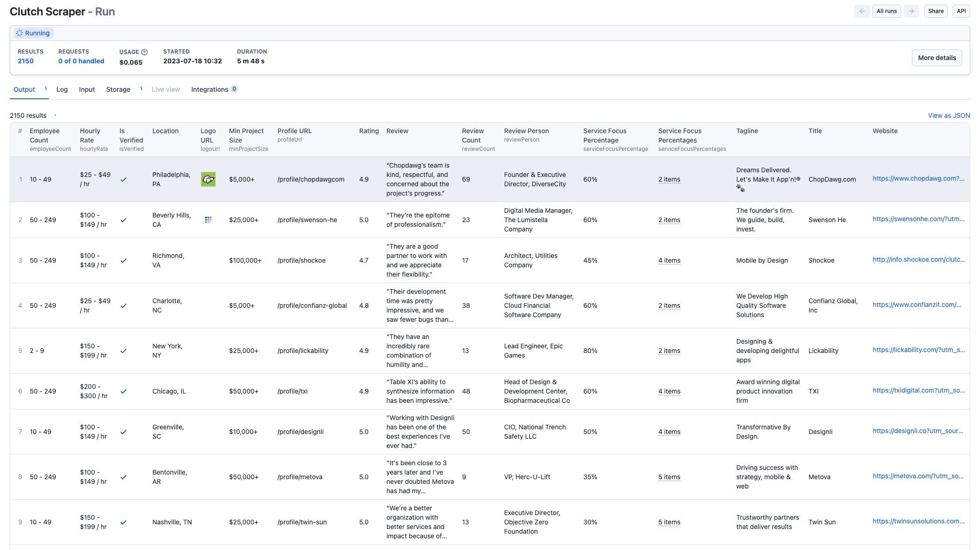Open the swensonhe.com website link
980x550 pixels.
coord(918,219)
